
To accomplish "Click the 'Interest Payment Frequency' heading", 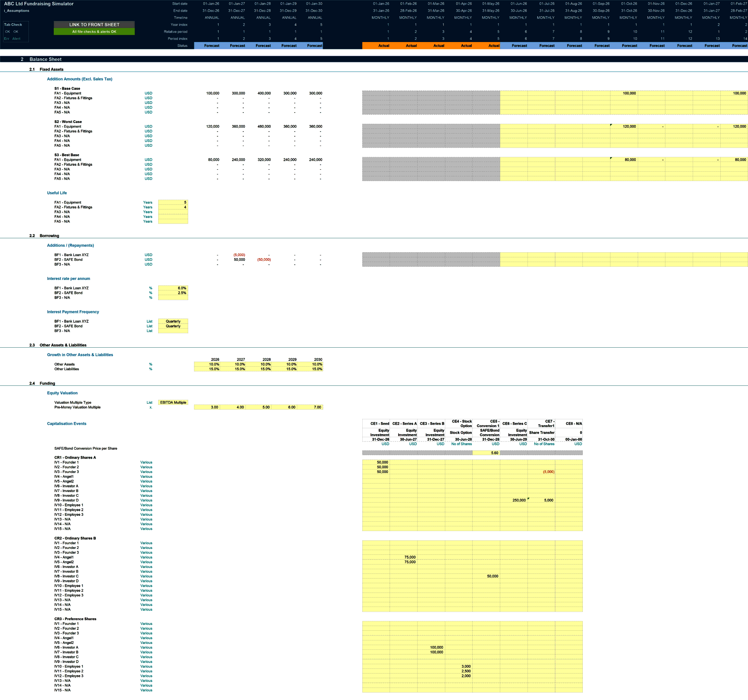I will (73, 312).
